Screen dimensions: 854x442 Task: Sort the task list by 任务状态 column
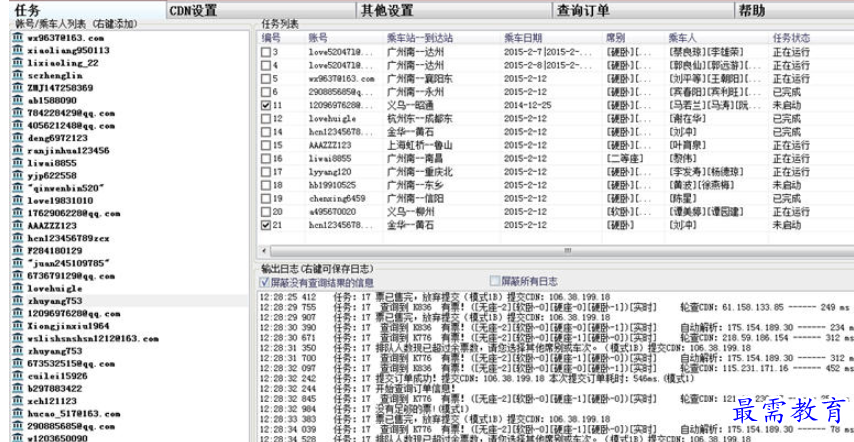point(792,37)
